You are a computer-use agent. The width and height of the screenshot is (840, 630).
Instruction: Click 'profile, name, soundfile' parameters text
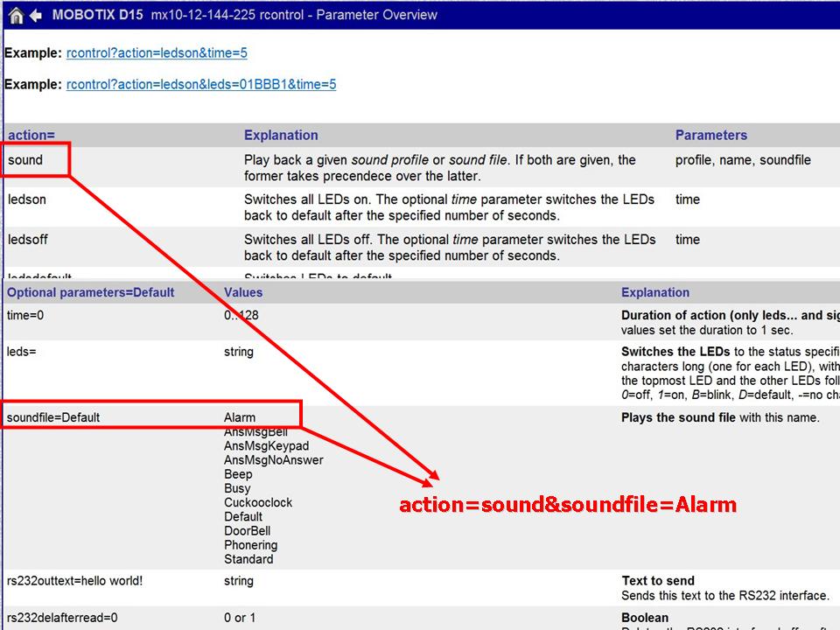click(743, 159)
